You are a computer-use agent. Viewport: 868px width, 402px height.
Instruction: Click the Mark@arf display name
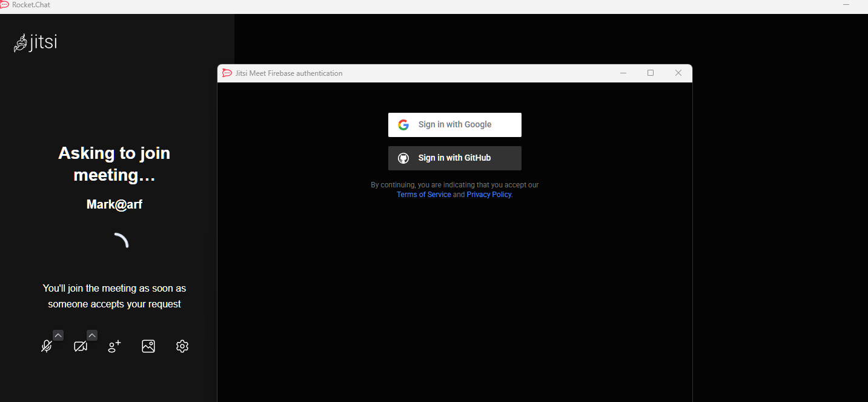point(114,204)
